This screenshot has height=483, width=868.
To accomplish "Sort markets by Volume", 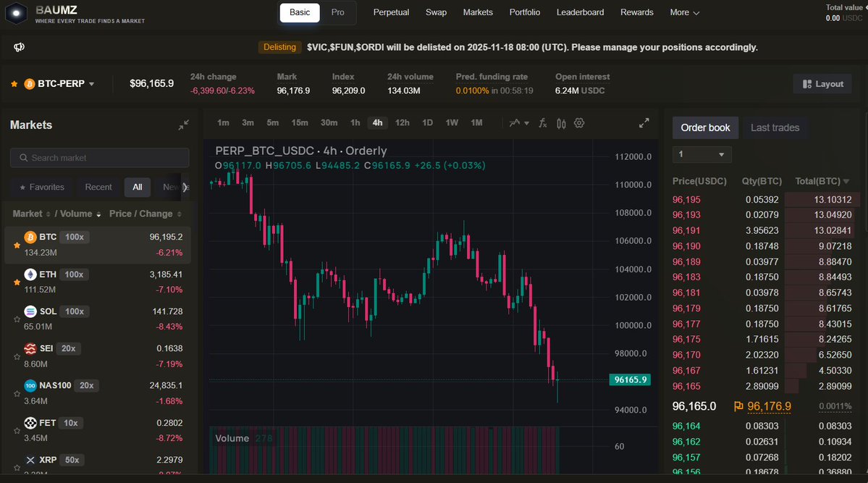I will click(x=80, y=214).
